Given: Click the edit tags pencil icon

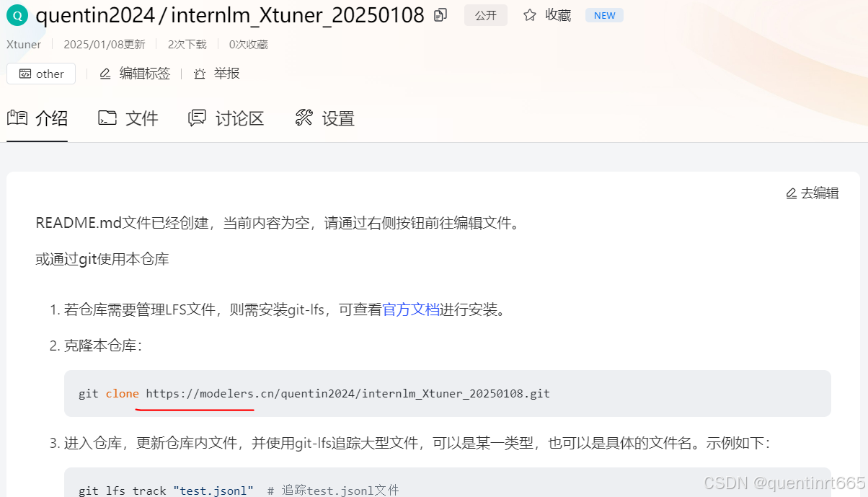Looking at the screenshot, I should pyautogui.click(x=105, y=74).
